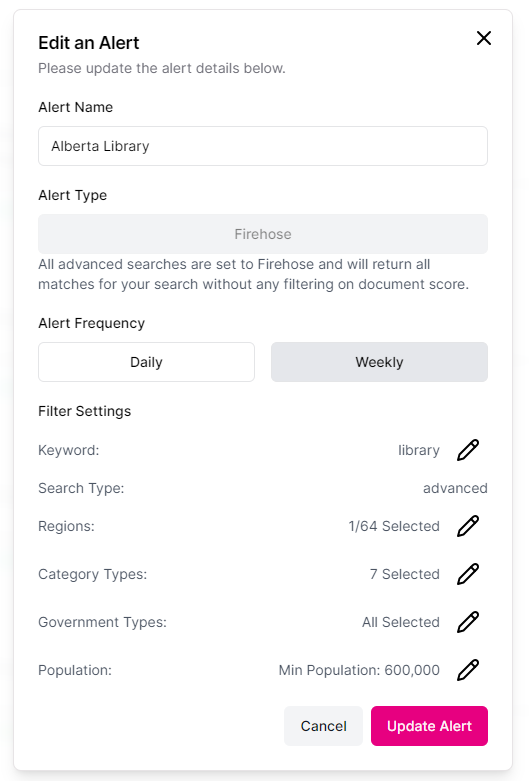Click the library keyword value
The height and width of the screenshot is (781, 529).
click(419, 450)
